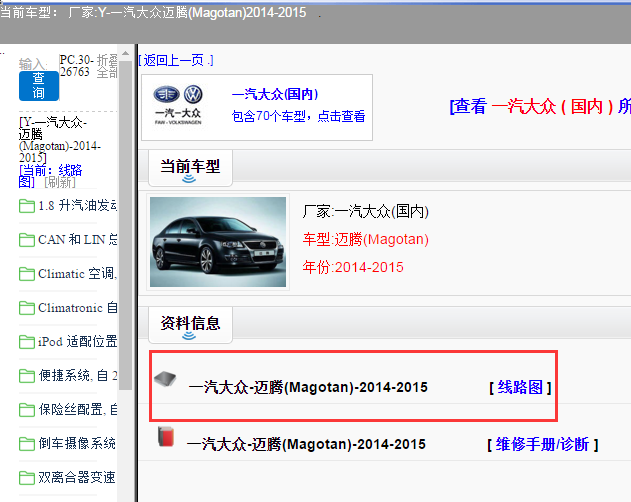This screenshot has height=502, width=631.
Task: Click the PC.30-26763 text in sidebar
Action: tap(76, 66)
